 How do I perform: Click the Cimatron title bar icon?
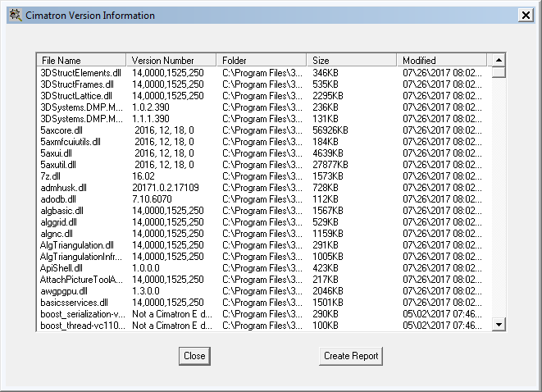(15, 16)
